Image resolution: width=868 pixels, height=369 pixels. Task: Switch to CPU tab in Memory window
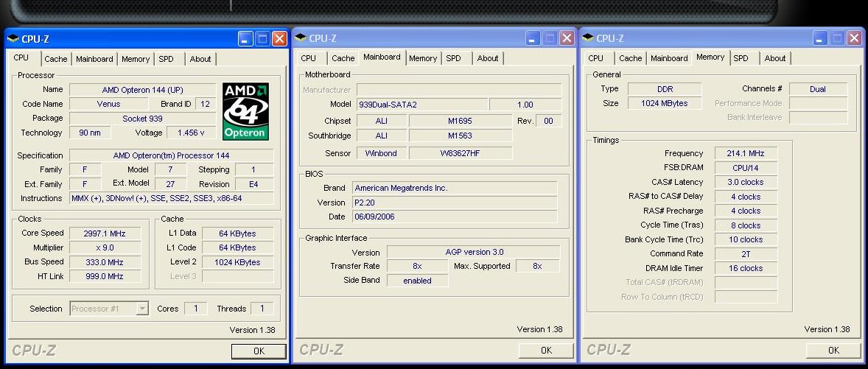pos(595,58)
